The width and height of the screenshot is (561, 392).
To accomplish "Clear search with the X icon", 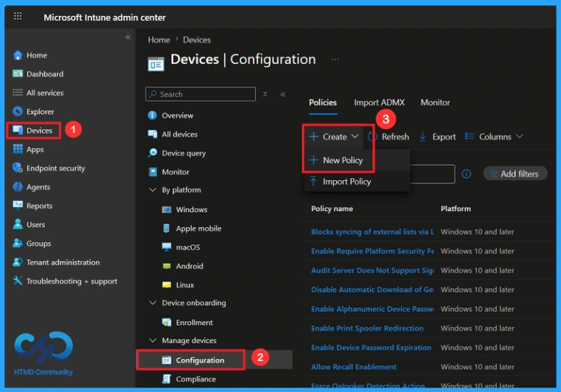I will pyautogui.click(x=265, y=94).
